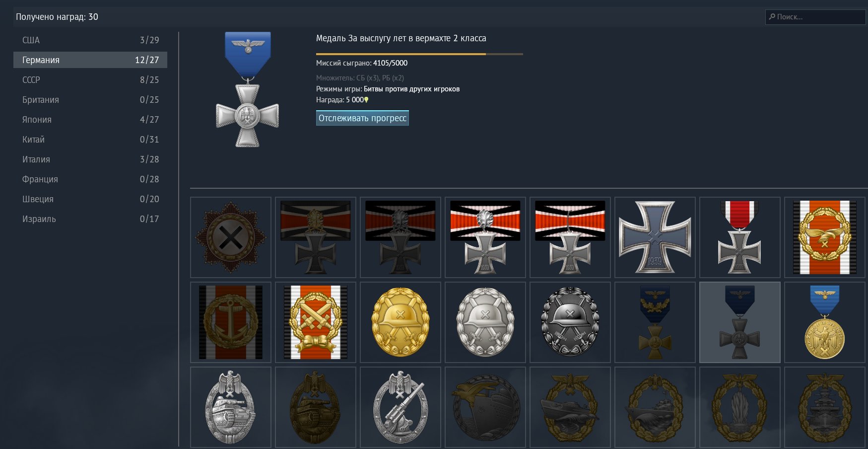Switch to the СССР medals list
This screenshot has width=868, height=449.
click(90, 80)
